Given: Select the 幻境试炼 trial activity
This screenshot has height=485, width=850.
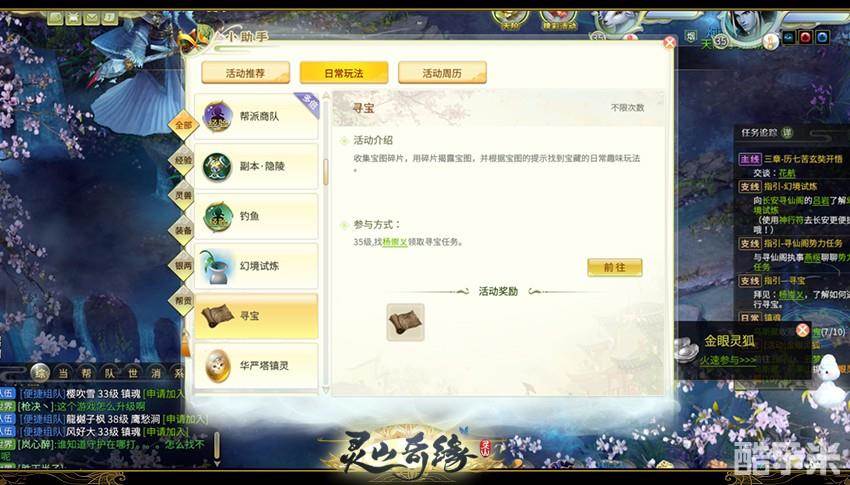Looking at the screenshot, I should click(x=256, y=266).
